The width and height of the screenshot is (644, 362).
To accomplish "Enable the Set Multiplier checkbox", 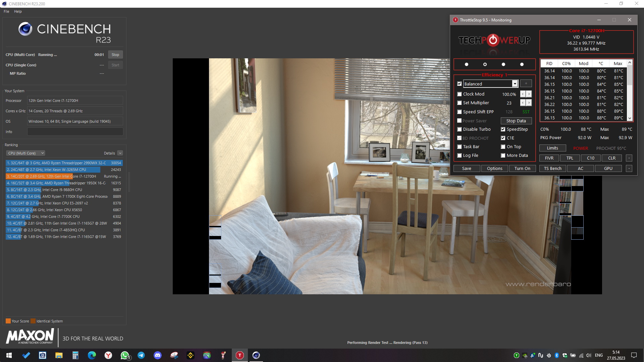I will tap(460, 103).
